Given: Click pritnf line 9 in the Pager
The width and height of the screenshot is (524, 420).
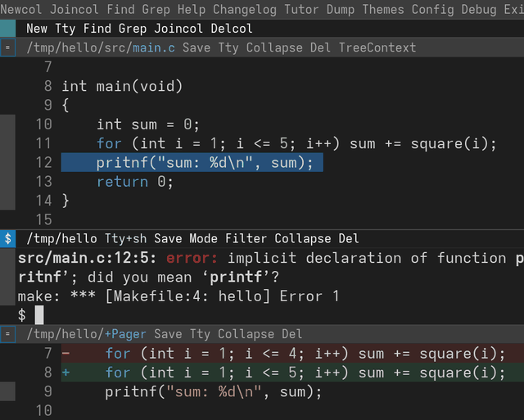Looking at the screenshot, I should [x=213, y=391].
